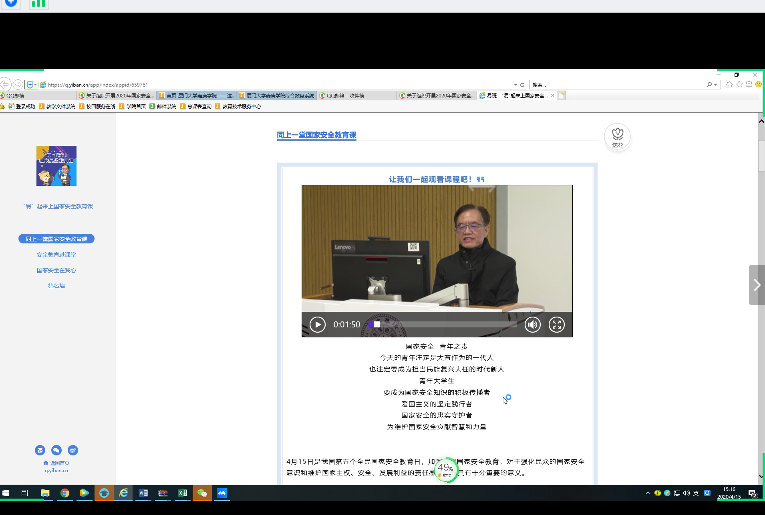The height and width of the screenshot is (515, 765).
Task: Click the first round share icon in sidebar
Action: [40, 450]
